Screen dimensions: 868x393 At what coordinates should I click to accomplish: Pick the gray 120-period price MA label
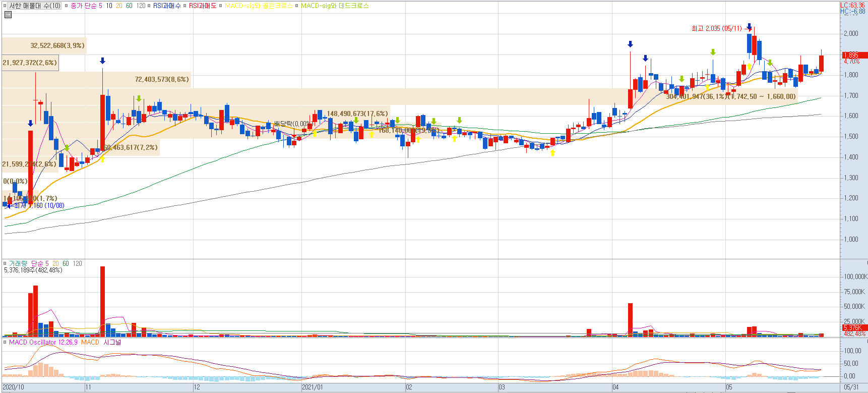(x=141, y=6)
